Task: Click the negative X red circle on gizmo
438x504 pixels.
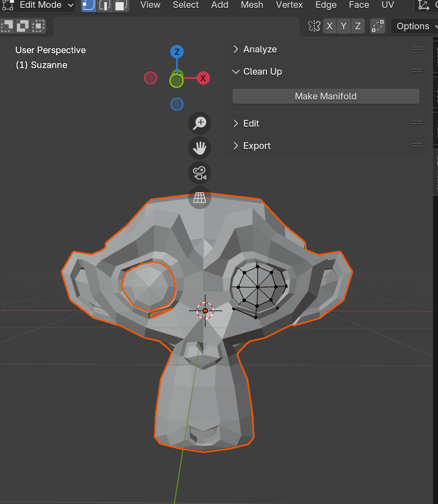Action: tap(151, 78)
